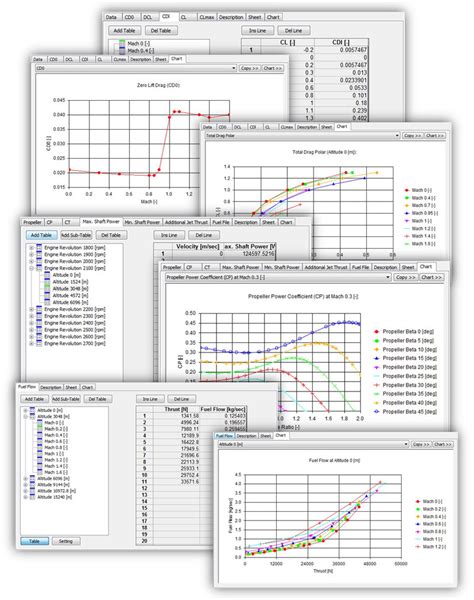Select the Engine Revolution 1800 table icon
474x600 pixels.
click(x=39, y=248)
